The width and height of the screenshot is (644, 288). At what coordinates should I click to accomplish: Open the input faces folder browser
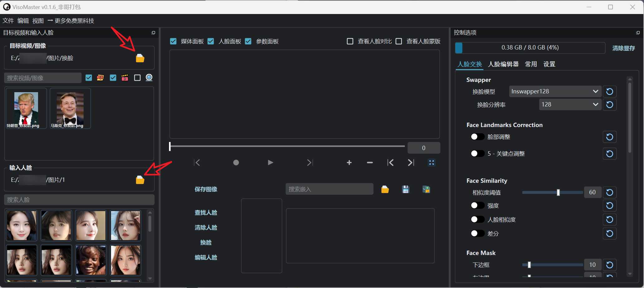click(140, 180)
